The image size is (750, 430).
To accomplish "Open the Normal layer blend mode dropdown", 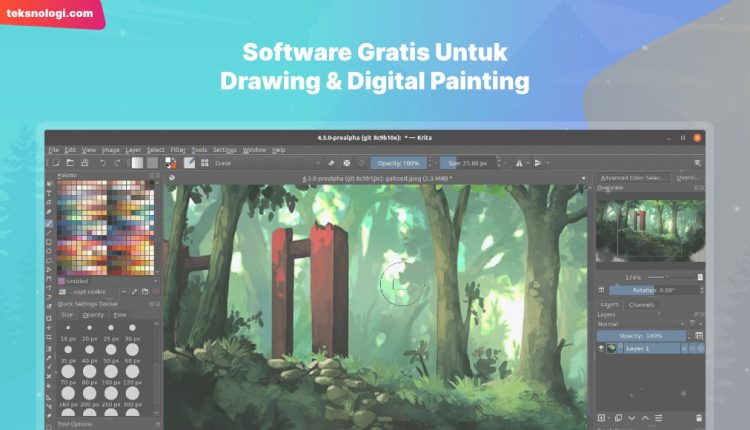I will (x=640, y=324).
